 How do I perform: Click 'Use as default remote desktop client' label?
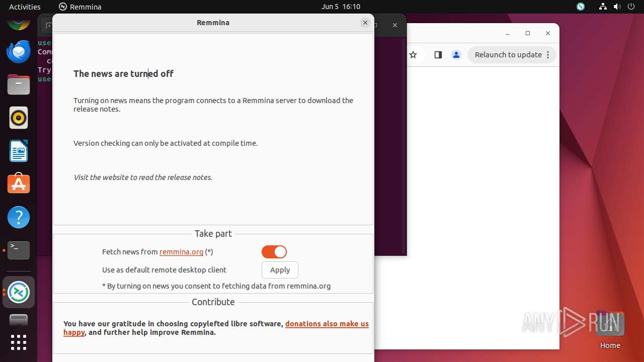tap(164, 270)
